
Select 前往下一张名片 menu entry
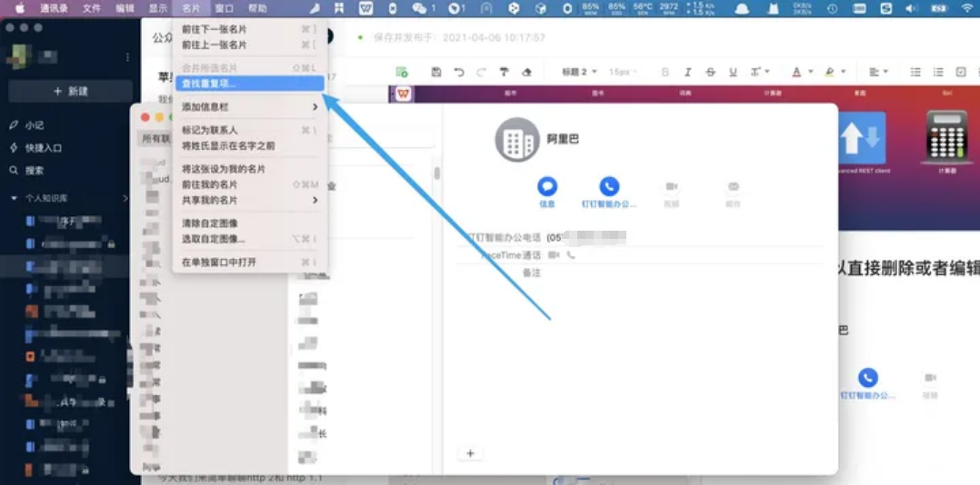pos(249,29)
